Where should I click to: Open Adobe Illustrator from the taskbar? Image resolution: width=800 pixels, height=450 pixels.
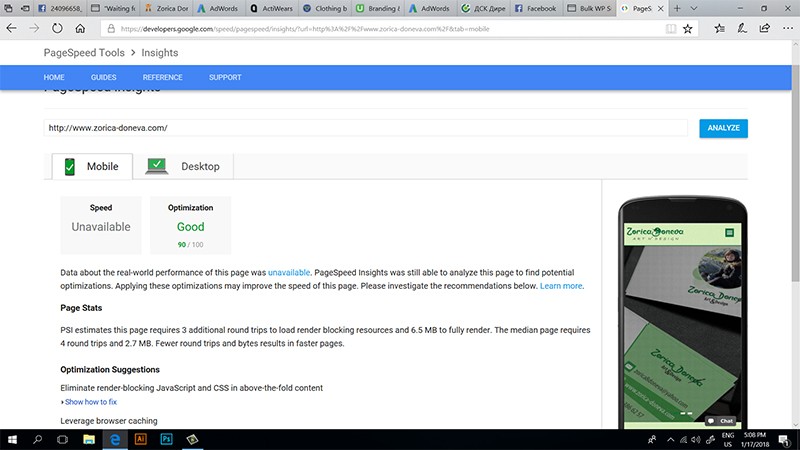pos(140,439)
